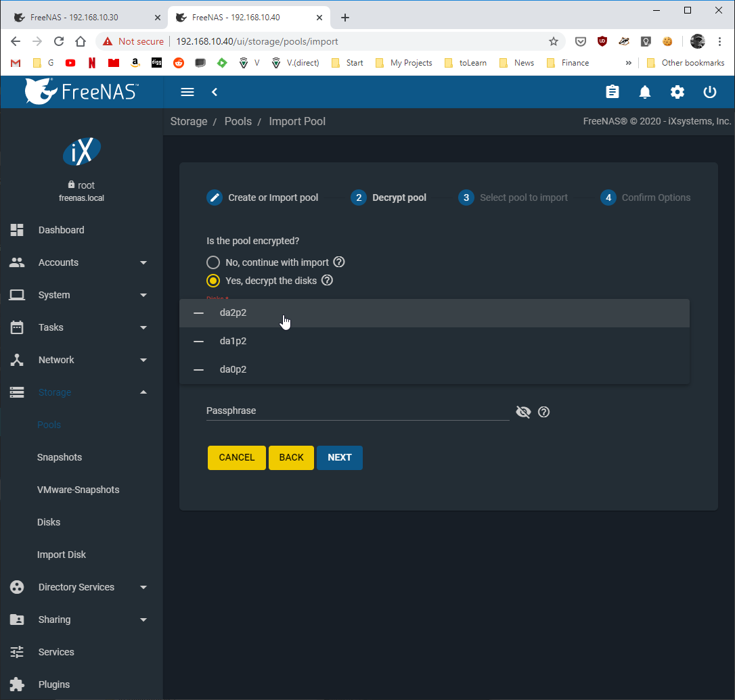Click the browser address bar URL
Image resolution: width=735 pixels, height=700 pixels.
(257, 41)
